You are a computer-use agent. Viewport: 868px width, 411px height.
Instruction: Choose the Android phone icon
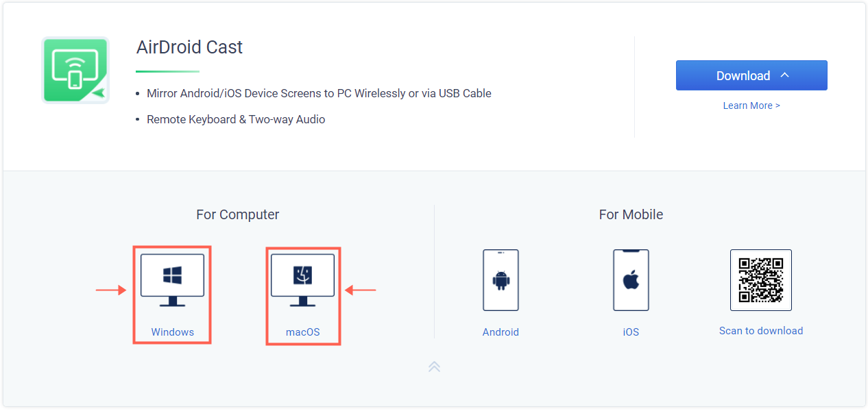(501, 280)
